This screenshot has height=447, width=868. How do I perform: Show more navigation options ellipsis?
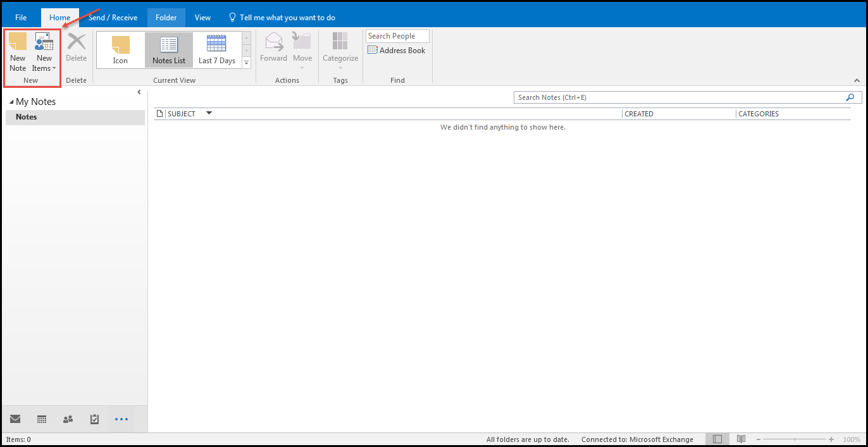click(x=121, y=419)
